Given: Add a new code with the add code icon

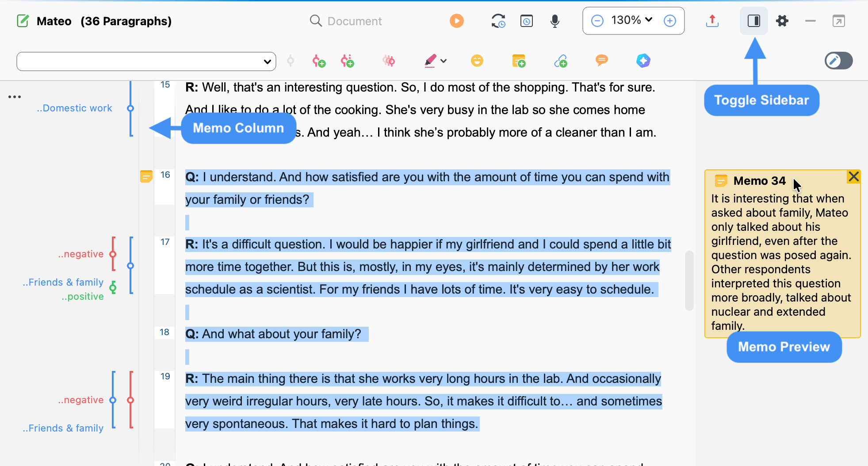Looking at the screenshot, I should point(318,61).
